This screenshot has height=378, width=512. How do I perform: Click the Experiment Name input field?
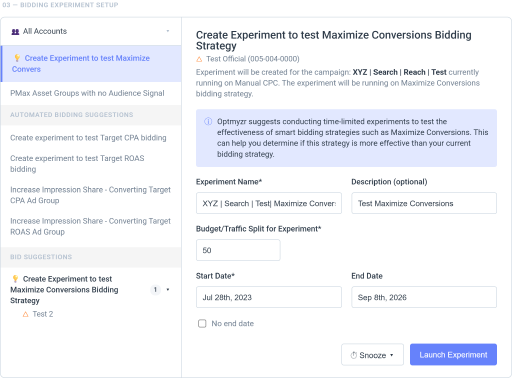pos(269,203)
